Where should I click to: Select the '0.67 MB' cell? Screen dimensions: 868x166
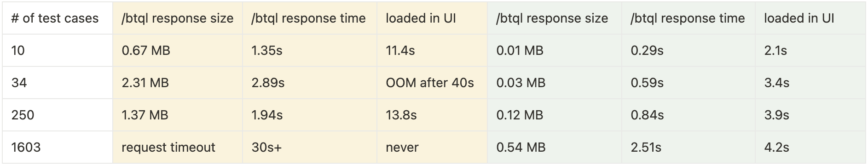click(178, 50)
